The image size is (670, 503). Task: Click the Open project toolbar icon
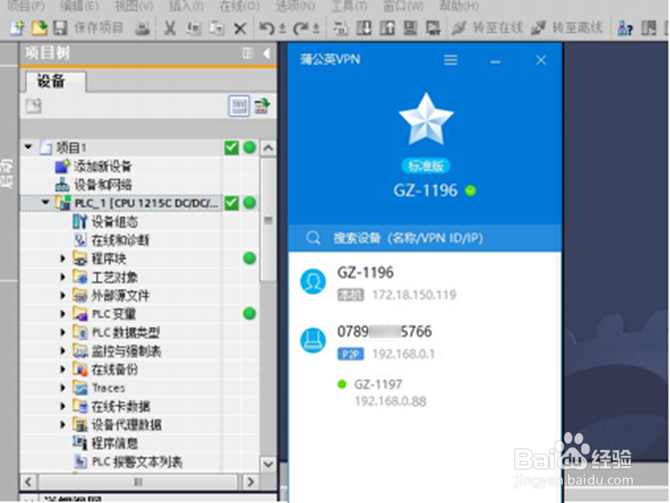pyautogui.click(x=39, y=29)
